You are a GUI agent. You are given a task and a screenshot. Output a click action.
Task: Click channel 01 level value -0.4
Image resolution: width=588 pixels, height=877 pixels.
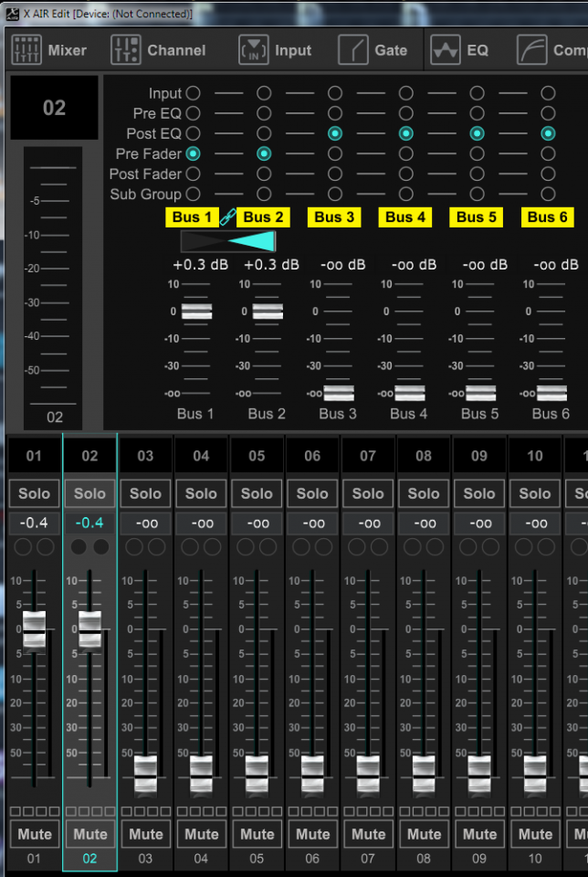pos(34,523)
